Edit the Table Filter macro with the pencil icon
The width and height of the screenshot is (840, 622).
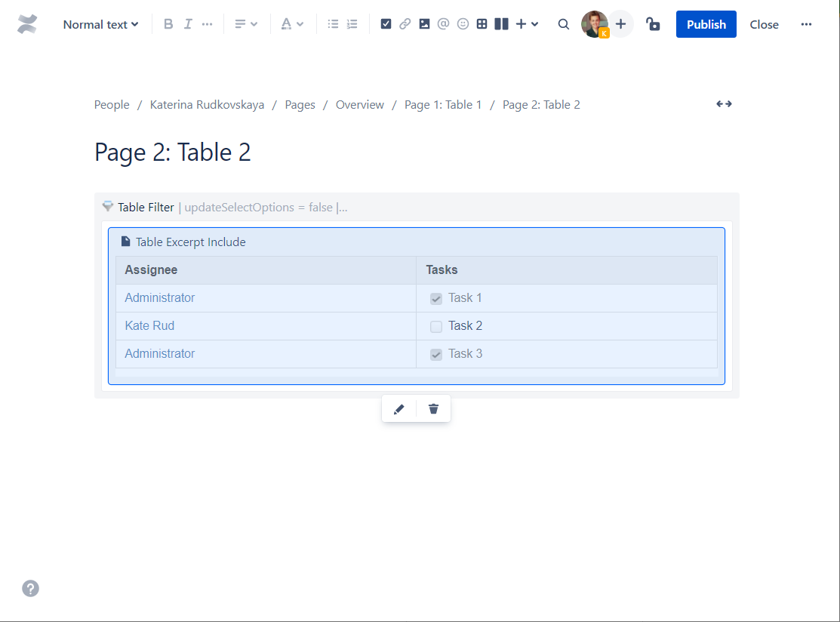398,408
